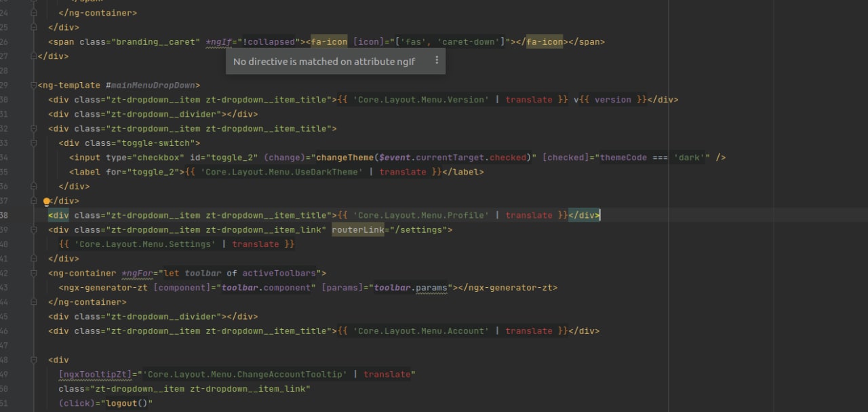
Task: Click the [ngxTooltipZt] attribute binding
Action: pyautogui.click(x=95, y=374)
